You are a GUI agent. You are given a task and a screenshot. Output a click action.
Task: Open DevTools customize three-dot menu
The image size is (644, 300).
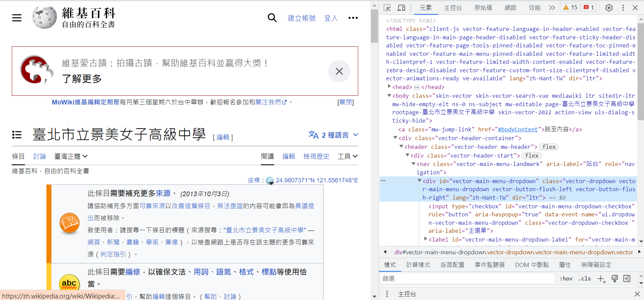click(x=623, y=8)
